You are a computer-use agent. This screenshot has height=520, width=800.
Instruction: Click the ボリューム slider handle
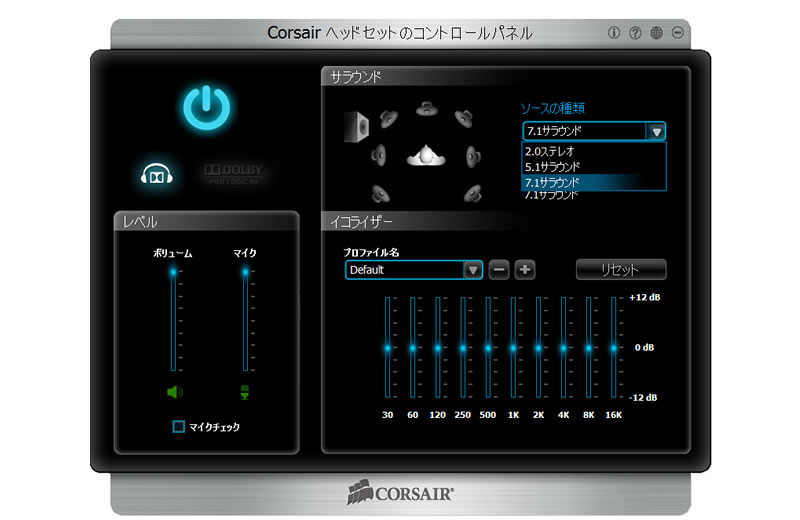pos(173,272)
